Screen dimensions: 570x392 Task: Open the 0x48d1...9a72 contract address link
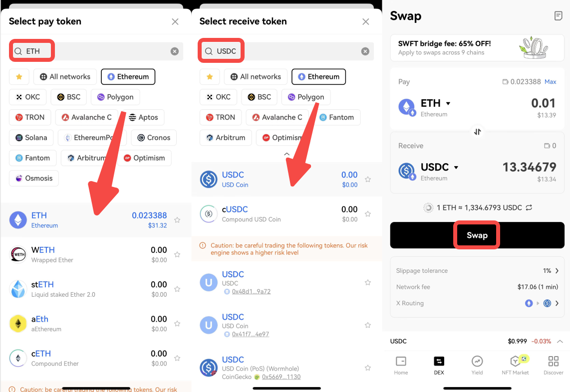coord(251,291)
